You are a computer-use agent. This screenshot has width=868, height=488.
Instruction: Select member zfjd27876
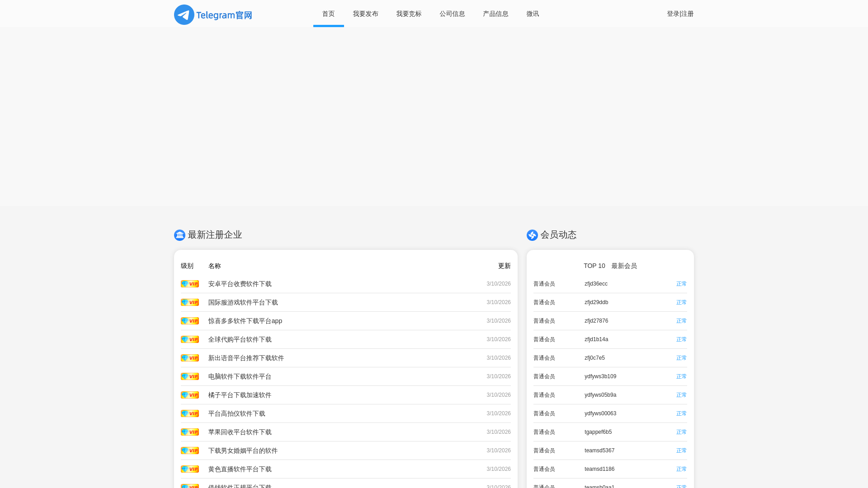(x=596, y=321)
